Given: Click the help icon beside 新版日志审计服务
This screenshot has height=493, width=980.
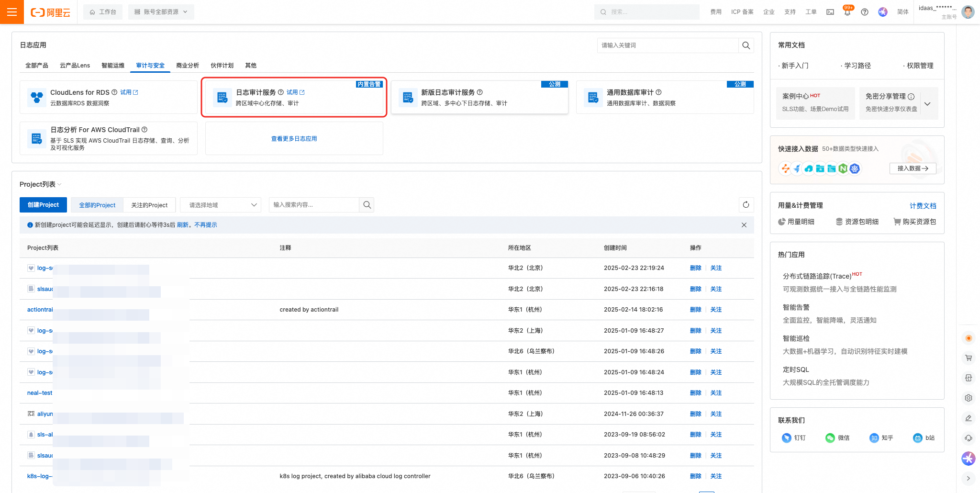Looking at the screenshot, I should pyautogui.click(x=480, y=92).
